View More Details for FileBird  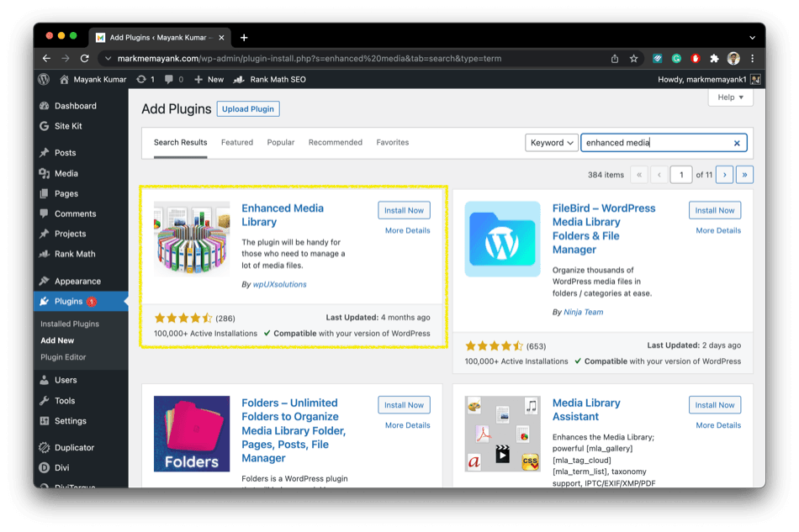pos(718,230)
